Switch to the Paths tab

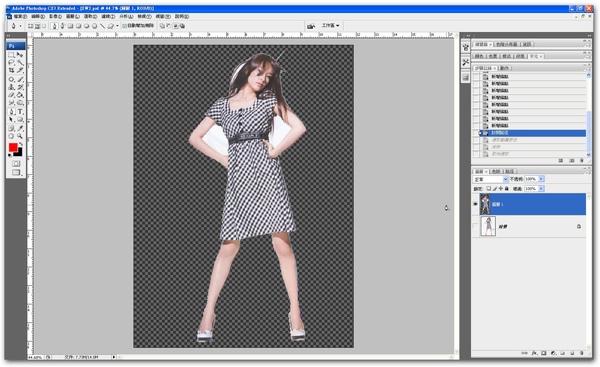(510, 171)
